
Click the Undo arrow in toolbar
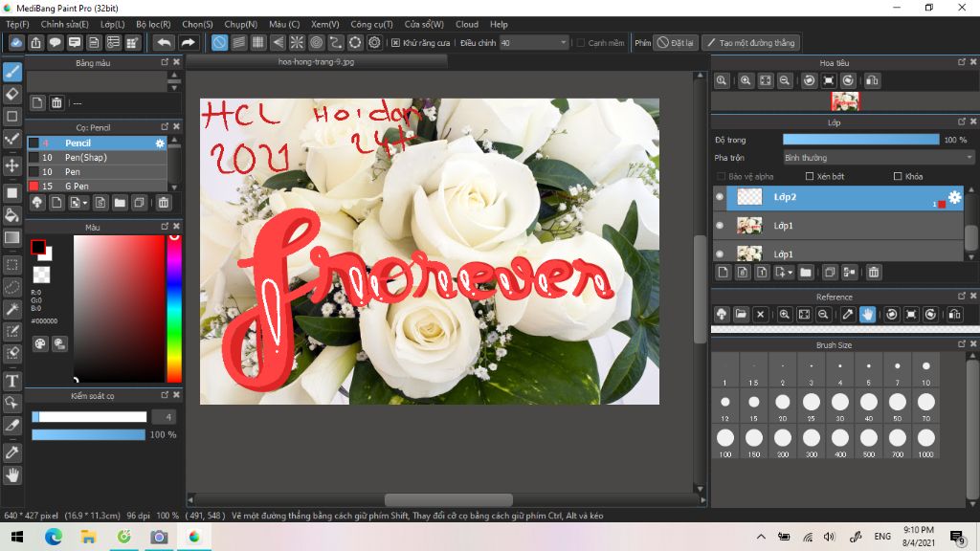point(164,42)
